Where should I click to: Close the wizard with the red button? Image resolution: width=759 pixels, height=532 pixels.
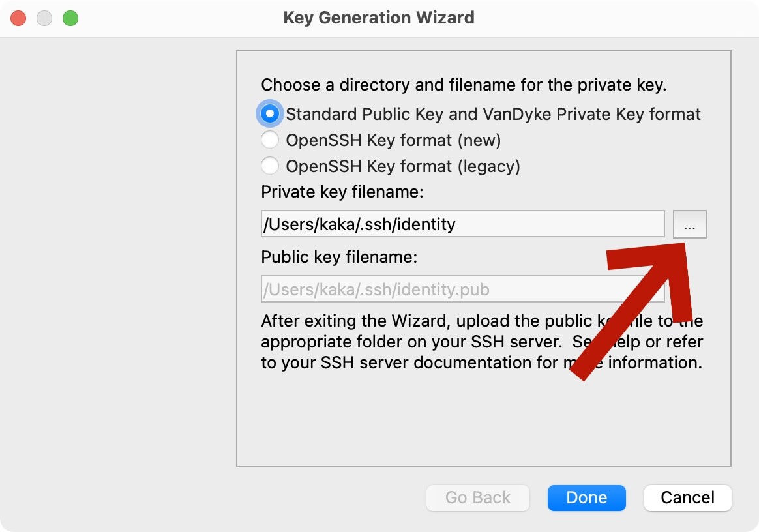pyautogui.click(x=18, y=18)
